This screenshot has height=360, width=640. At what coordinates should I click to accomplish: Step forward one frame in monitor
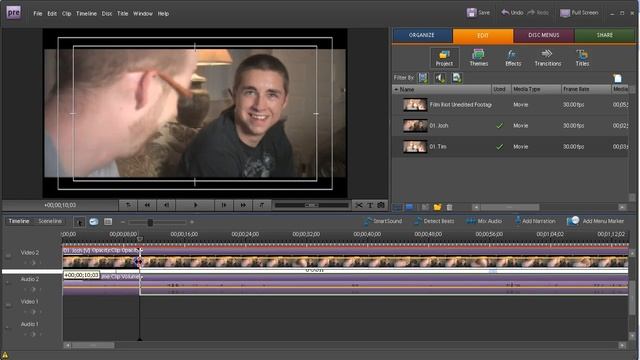(x=224, y=205)
